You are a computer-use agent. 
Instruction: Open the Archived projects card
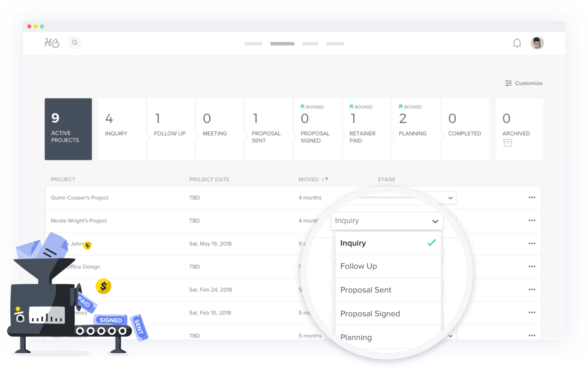pyautogui.click(x=519, y=129)
